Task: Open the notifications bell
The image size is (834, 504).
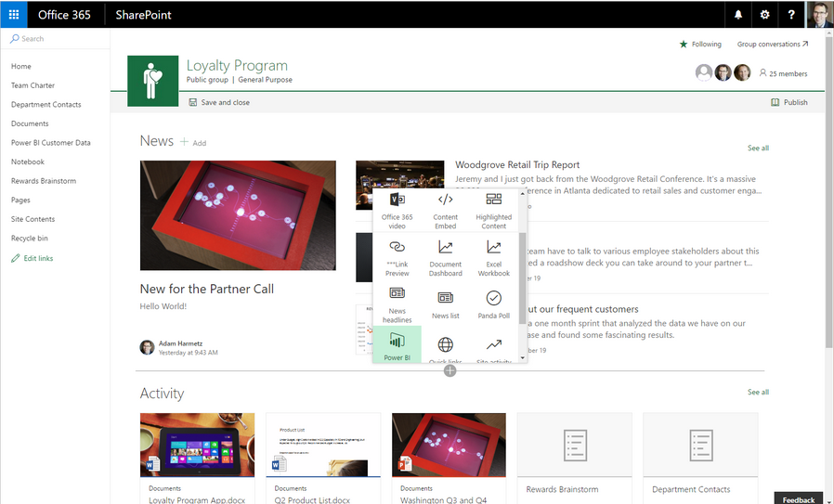Action: (738, 15)
